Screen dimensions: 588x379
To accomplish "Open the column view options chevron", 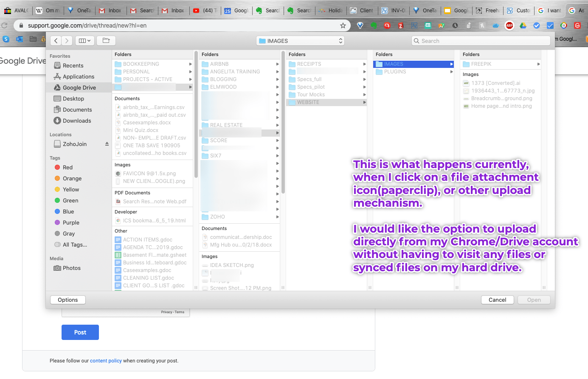I will tap(84, 40).
